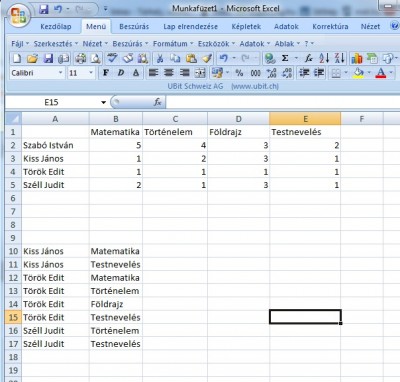This screenshot has width=400, height=382.
Task: Apply red font color with A button
Action: [381, 73]
